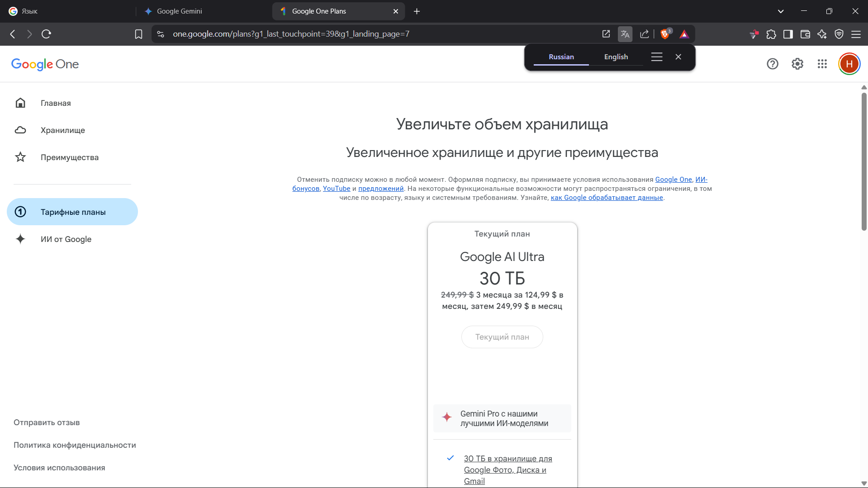Click the browser forward arrow
The image size is (868, 488).
pos(29,34)
